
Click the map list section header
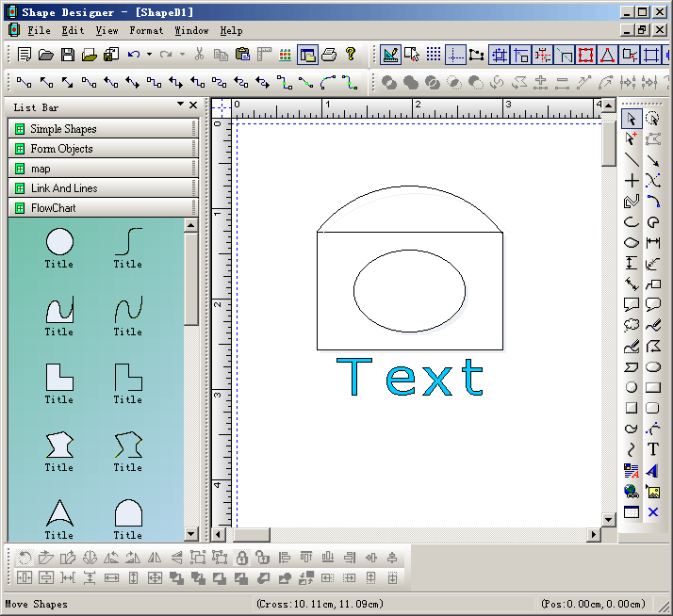click(x=102, y=169)
